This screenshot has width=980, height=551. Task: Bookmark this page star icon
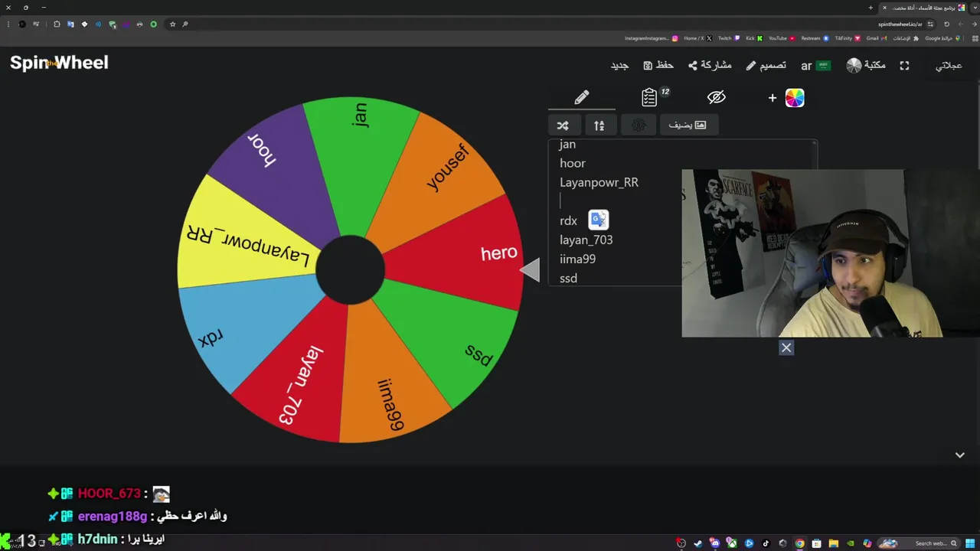(172, 24)
